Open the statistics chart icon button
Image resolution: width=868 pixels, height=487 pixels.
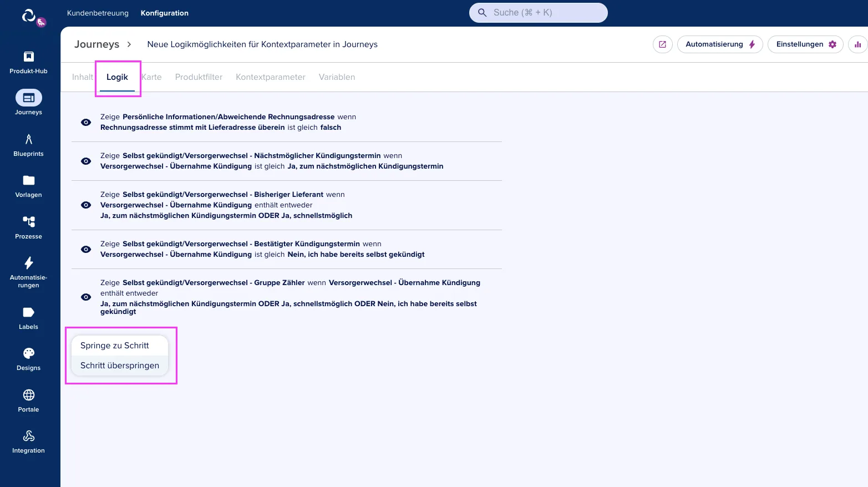click(858, 44)
